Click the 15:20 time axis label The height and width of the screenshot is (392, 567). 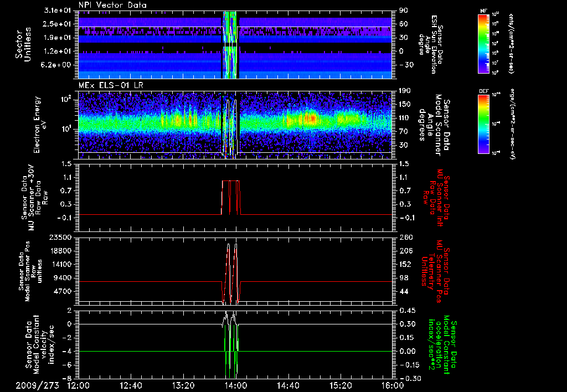pyautogui.click(x=341, y=385)
